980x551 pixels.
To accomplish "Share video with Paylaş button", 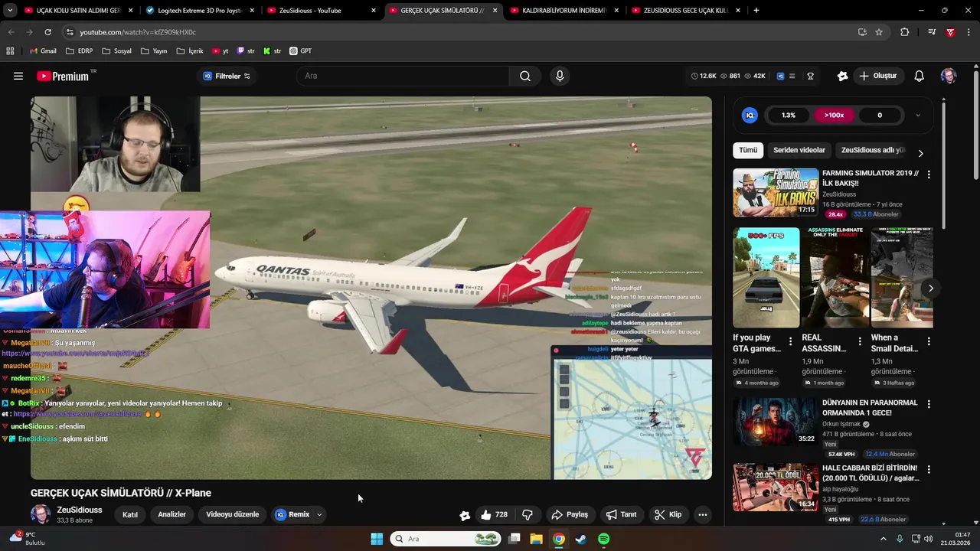I will [x=570, y=514].
